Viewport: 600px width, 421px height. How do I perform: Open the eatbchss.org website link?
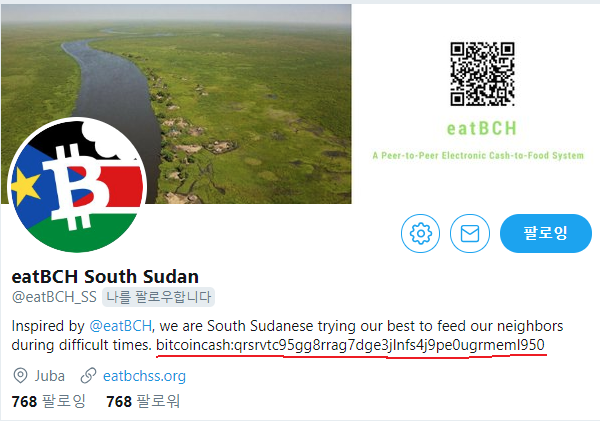point(144,376)
